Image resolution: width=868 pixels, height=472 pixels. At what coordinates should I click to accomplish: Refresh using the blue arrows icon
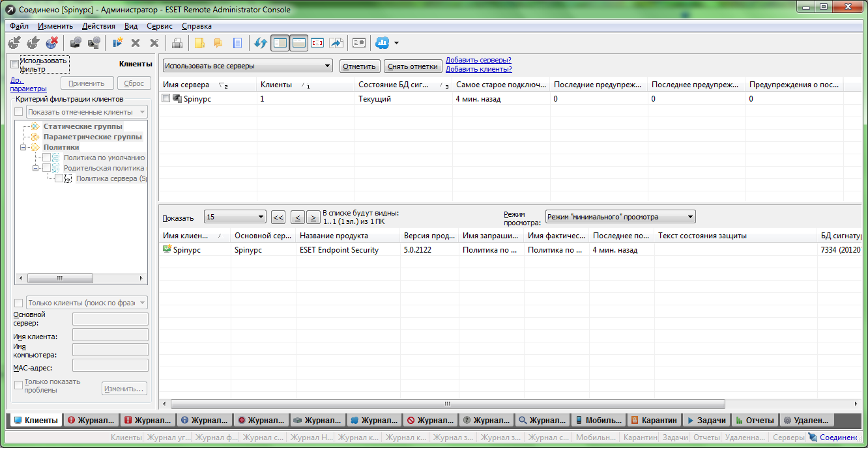click(261, 43)
